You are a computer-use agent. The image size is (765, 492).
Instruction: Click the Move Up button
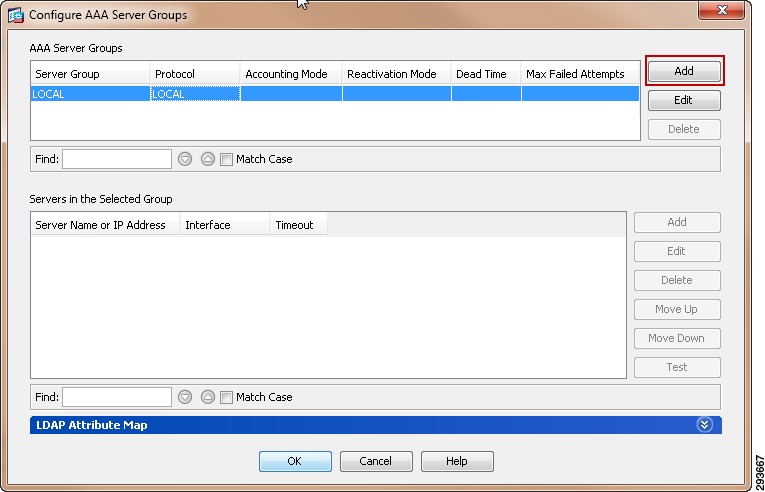click(677, 309)
